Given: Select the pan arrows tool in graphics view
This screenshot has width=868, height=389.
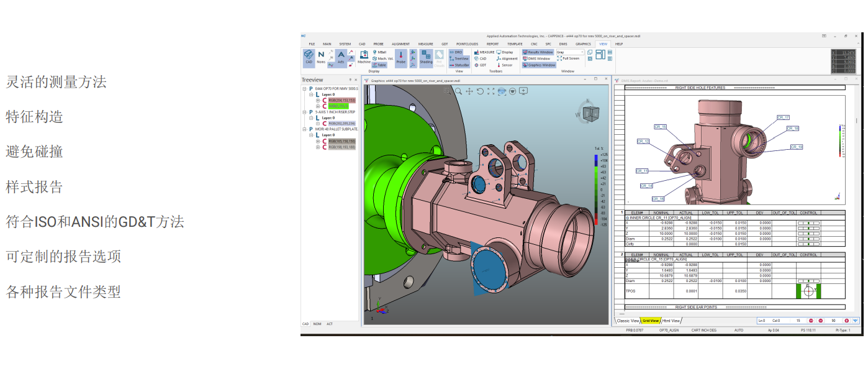Looking at the screenshot, I should pos(469,91).
